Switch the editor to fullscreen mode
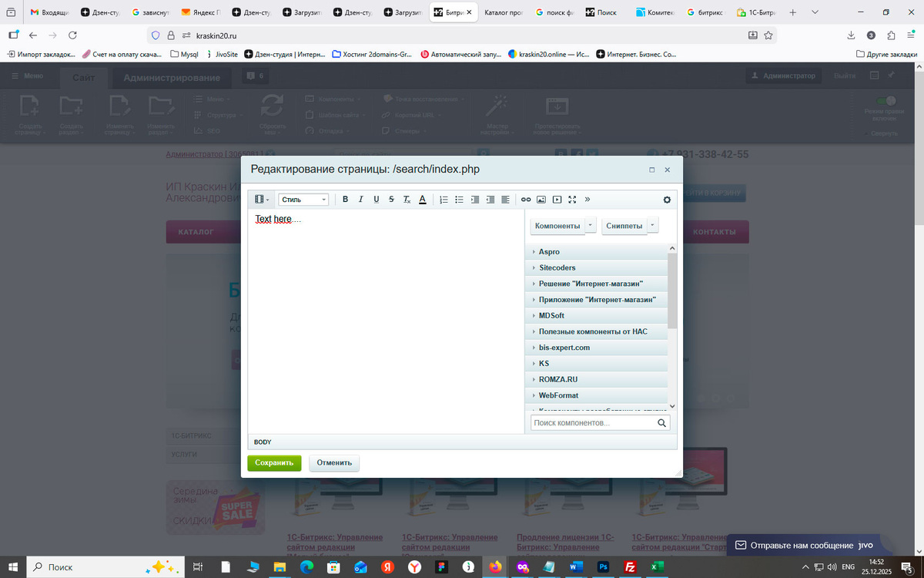 (x=572, y=200)
